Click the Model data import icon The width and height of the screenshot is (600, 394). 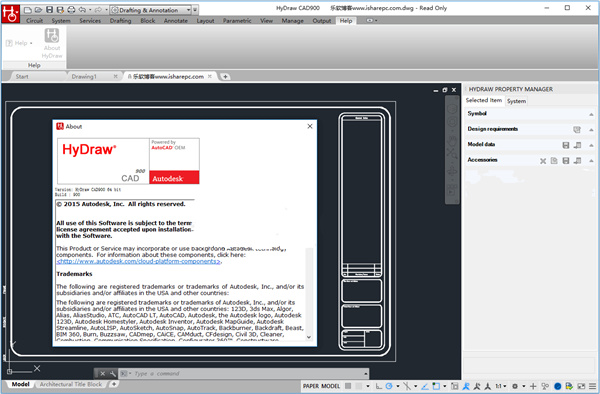coord(577,145)
